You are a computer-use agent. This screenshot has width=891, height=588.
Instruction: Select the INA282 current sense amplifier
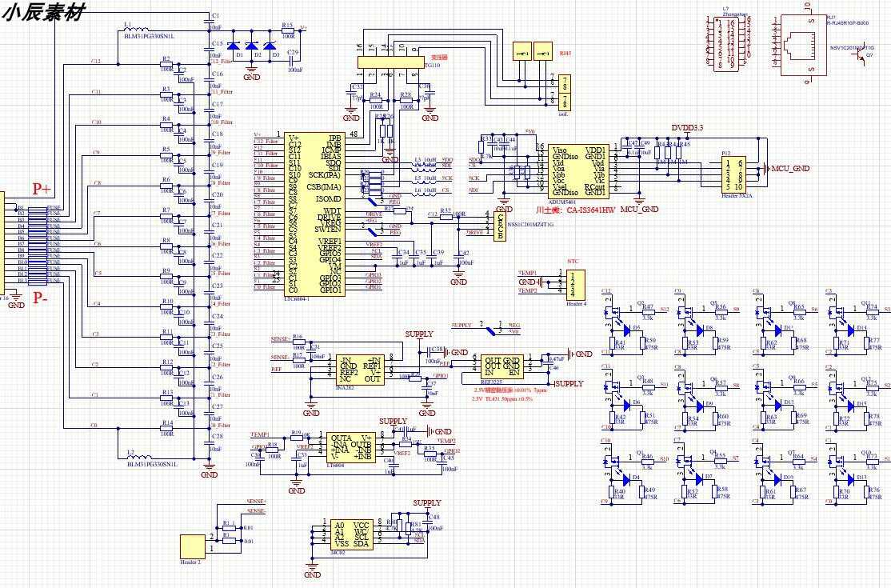click(360, 370)
